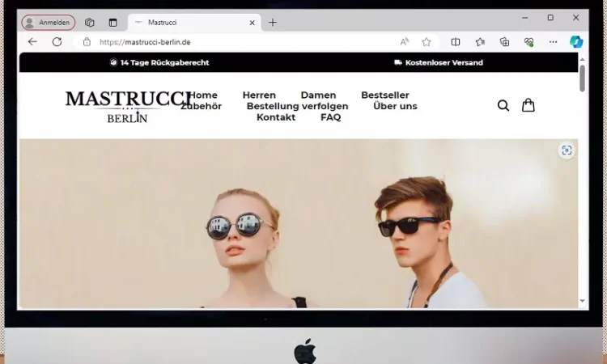The height and width of the screenshot is (364, 607).
Task: Click the read aloud icon
Action: click(405, 42)
